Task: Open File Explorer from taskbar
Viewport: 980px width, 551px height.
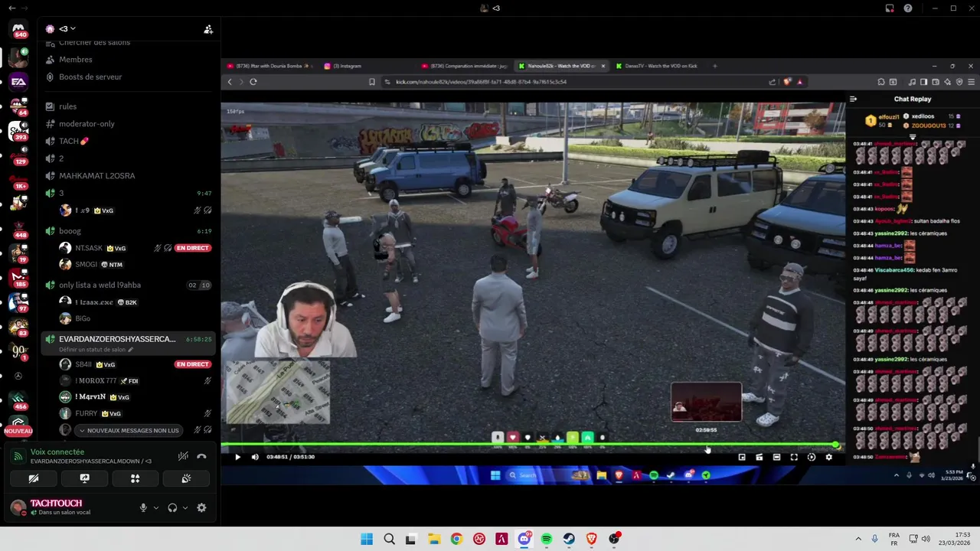Action: pyautogui.click(x=433, y=539)
